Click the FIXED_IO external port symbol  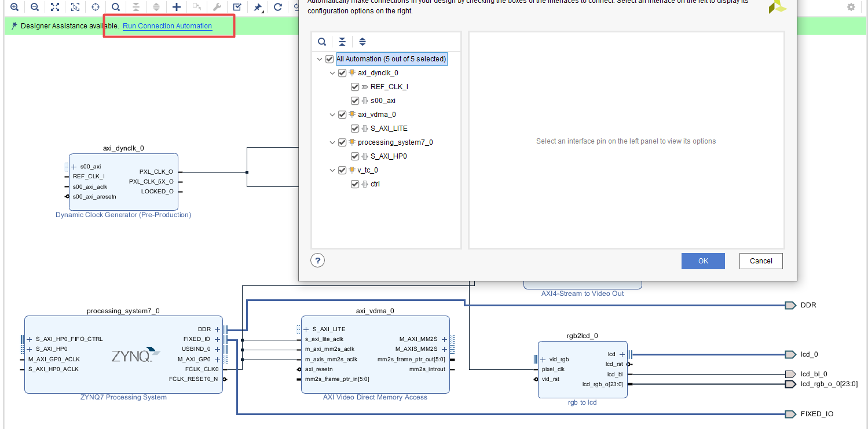point(790,414)
